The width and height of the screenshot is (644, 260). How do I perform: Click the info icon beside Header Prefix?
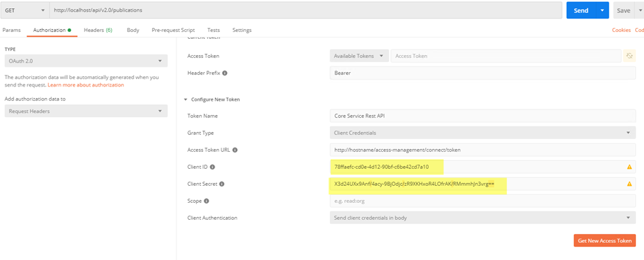click(225, 73)
